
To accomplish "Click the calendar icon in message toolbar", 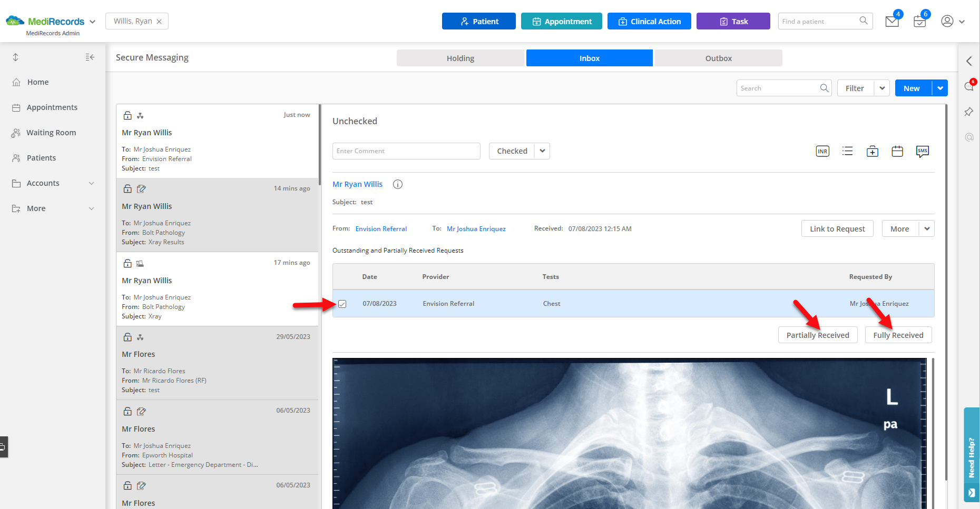I will tap(897, 151).
